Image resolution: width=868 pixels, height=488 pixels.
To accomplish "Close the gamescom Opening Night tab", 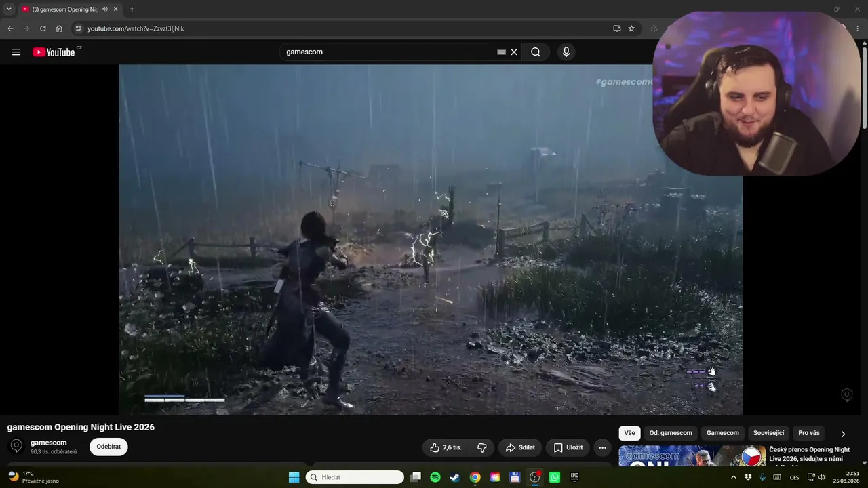I will click(115, 9).
